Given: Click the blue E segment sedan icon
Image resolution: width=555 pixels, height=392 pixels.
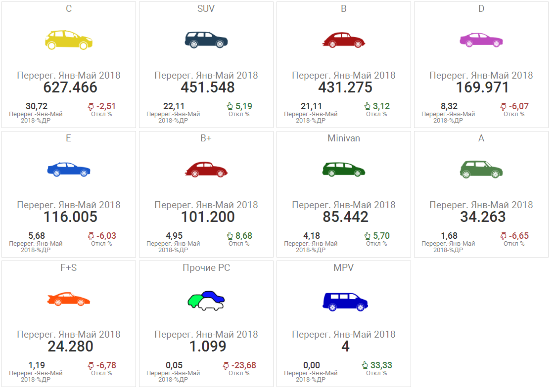Looking at the screenshot, I should tap(69, 170).
